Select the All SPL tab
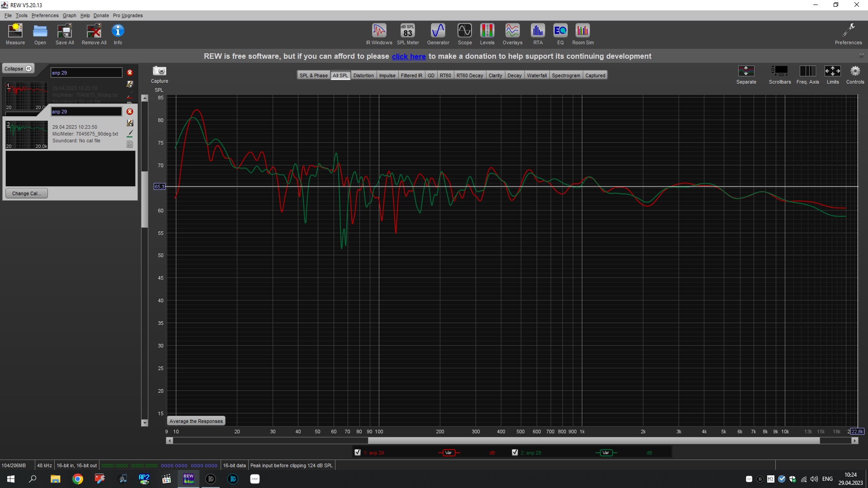 coord(340,75)
